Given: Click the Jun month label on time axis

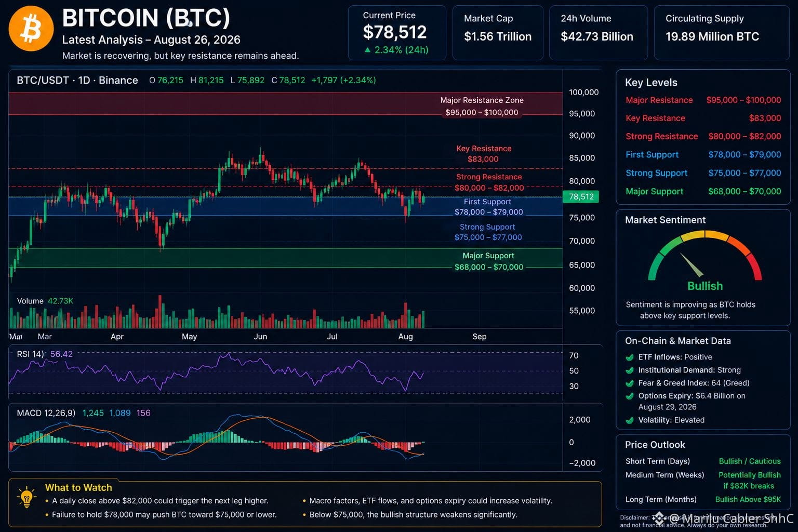Looking at the screenshot, I should 260,337.
